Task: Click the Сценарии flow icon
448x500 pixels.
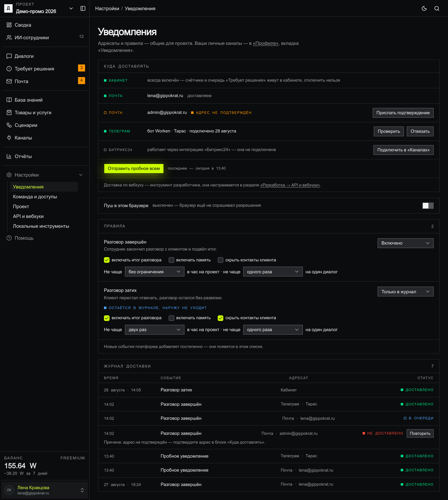Action: (x=9, y=125)
